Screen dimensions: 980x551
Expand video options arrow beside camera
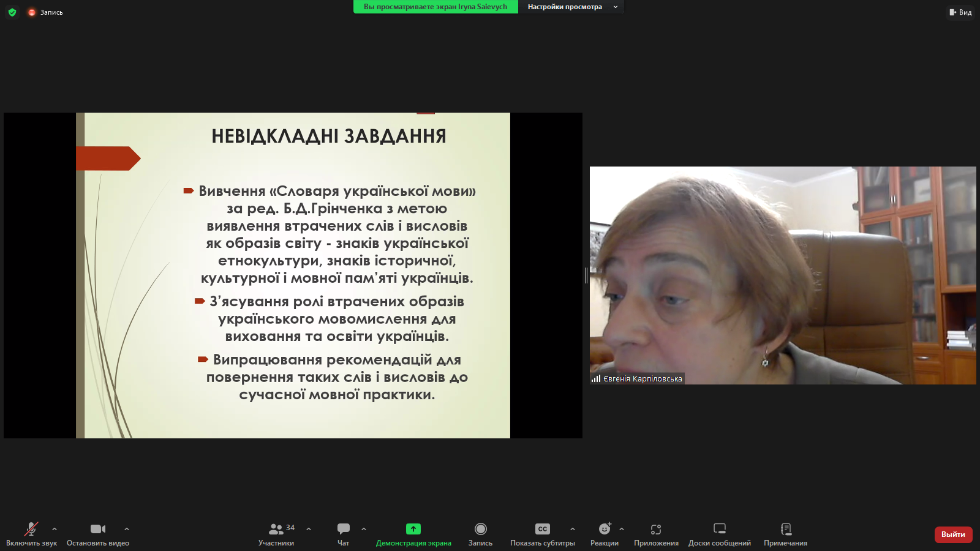[x=127, y=529]
